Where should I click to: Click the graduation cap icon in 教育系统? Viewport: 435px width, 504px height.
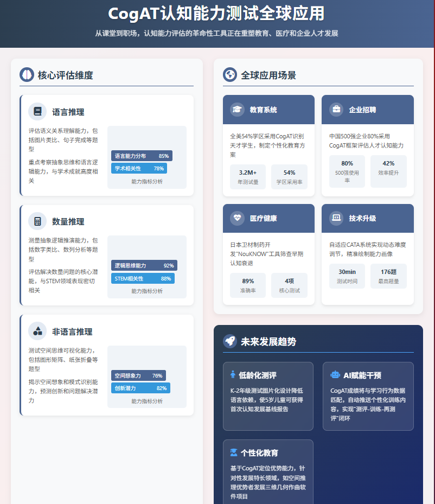point(237,109)
